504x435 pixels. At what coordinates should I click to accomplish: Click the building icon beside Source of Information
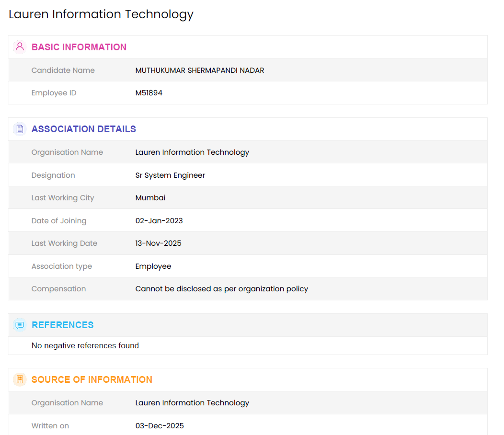[x=20, y=379]
